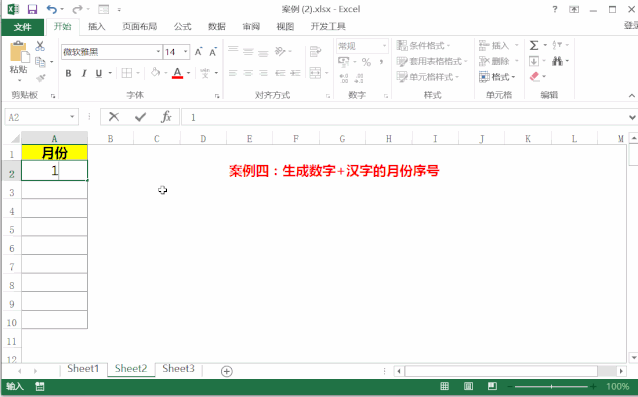
Task: Toggle Underline formatting
Action: pos(98,73)
